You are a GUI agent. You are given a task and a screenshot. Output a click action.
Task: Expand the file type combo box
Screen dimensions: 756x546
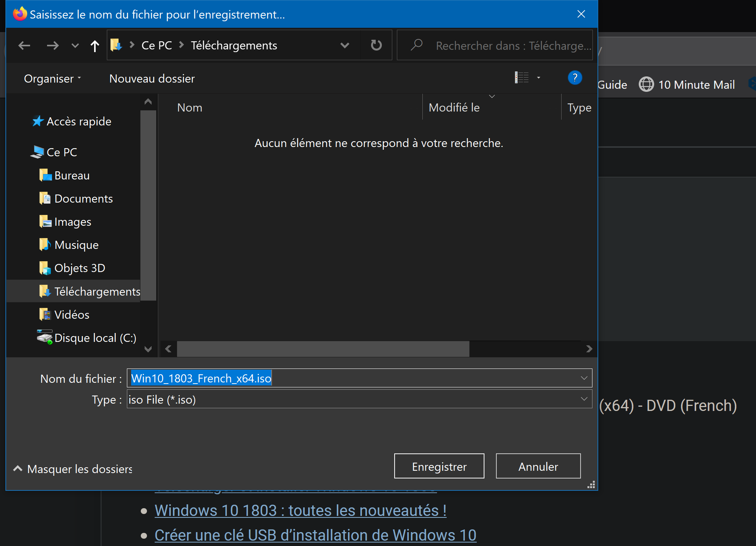click(584, 399)
